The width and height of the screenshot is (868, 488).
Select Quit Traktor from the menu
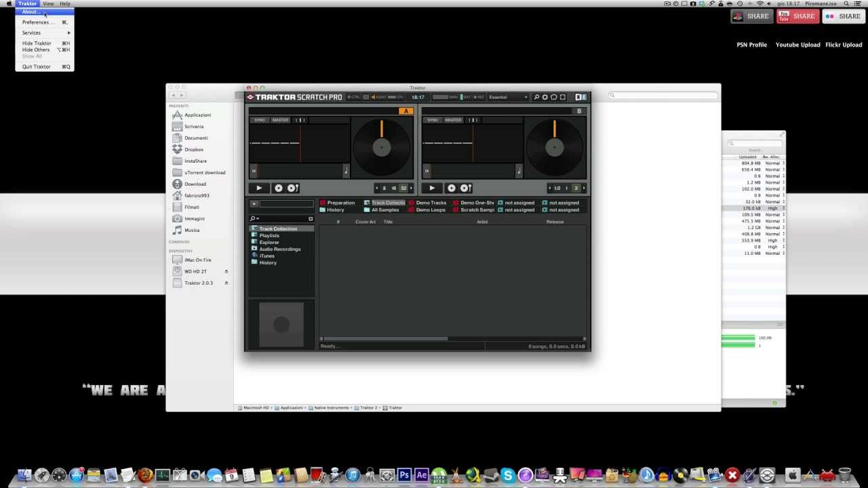(x=45, y=66)
